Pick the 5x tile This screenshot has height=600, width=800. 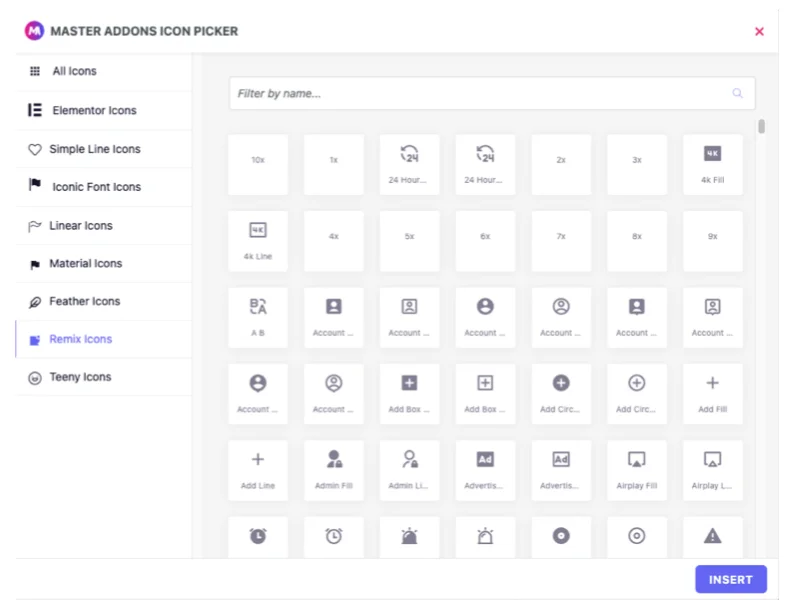point(409,241)
